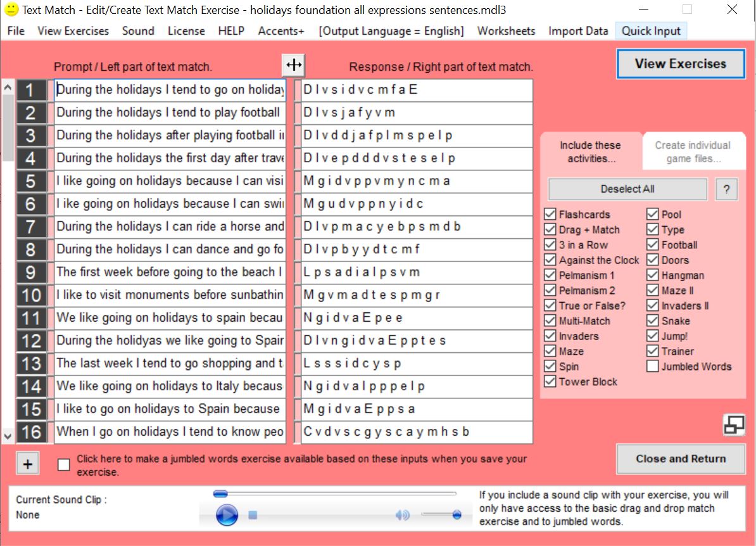The image size is (756, 546).
Task: Switch to the Create individual game files tab
Action: [693, 150]
